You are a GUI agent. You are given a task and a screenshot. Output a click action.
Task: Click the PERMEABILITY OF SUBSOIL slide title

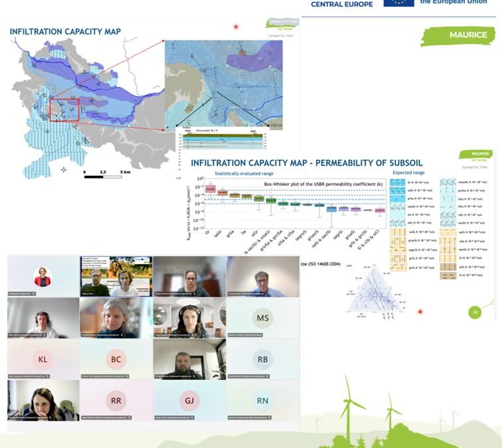(x=306, y=163)
